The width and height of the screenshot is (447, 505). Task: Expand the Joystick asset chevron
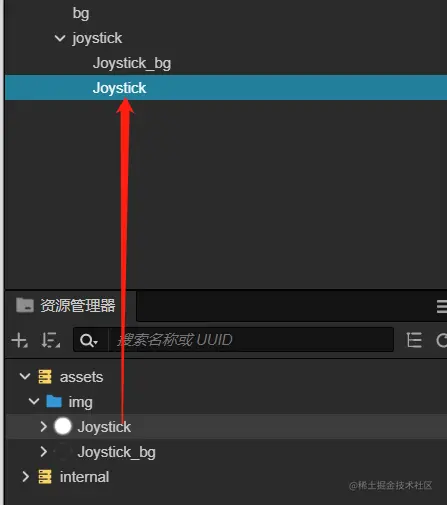tap(43, 427)
